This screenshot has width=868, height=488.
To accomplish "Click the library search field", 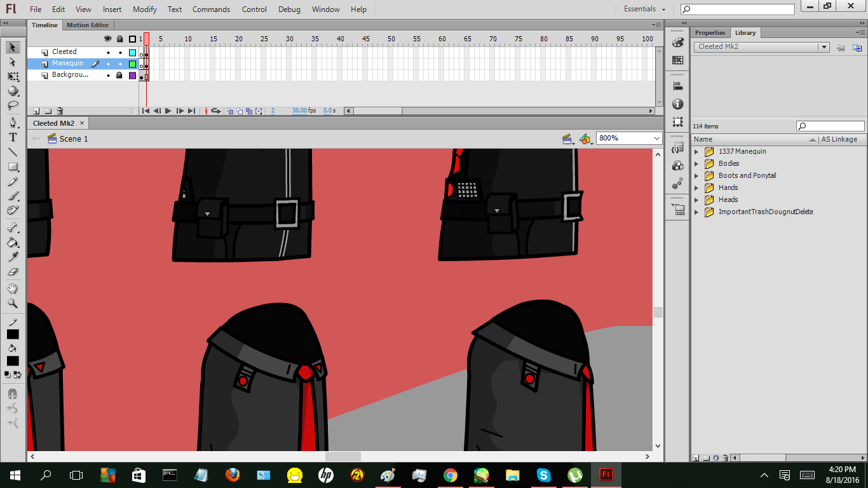I will 831,126.
